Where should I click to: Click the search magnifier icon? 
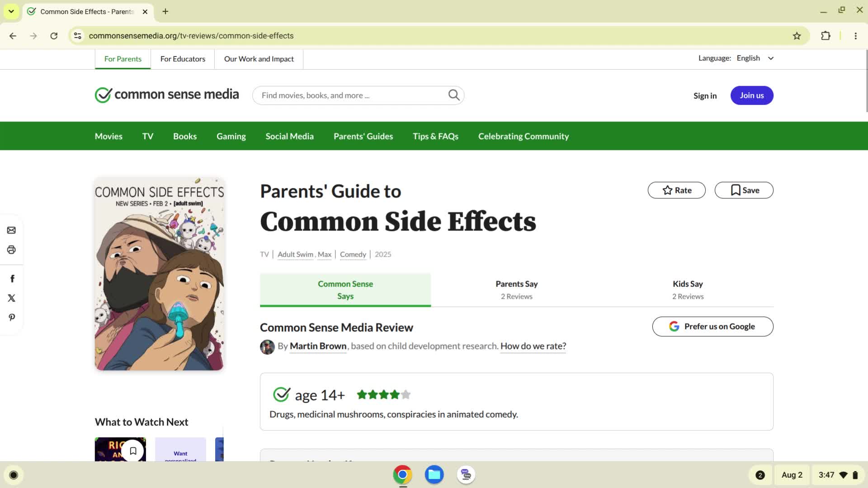click(454, 95)
